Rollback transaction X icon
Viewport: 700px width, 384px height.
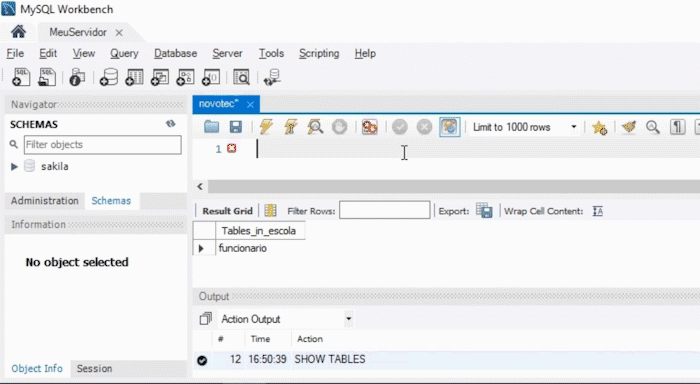[425, 127]
